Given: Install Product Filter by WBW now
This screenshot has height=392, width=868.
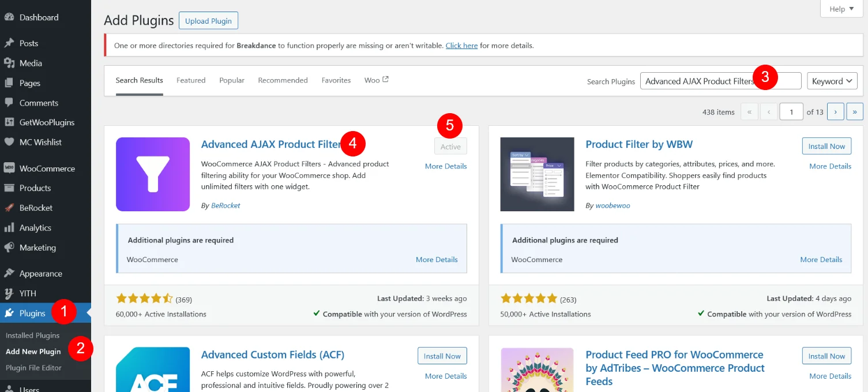Looking at the screenshot, I should tap(826, 146).
